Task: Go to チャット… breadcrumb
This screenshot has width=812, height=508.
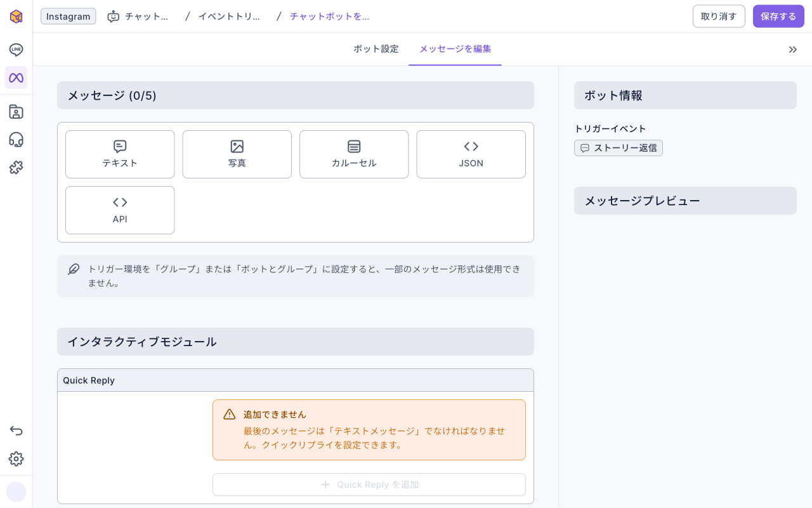Action: 138,17
